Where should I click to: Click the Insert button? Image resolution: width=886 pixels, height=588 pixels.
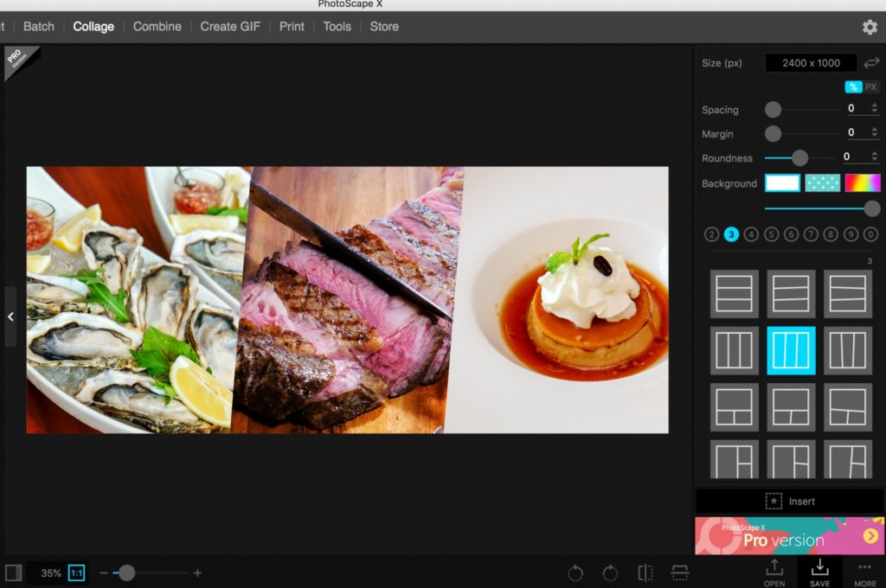pyautogui.click(x=789, y=502)
